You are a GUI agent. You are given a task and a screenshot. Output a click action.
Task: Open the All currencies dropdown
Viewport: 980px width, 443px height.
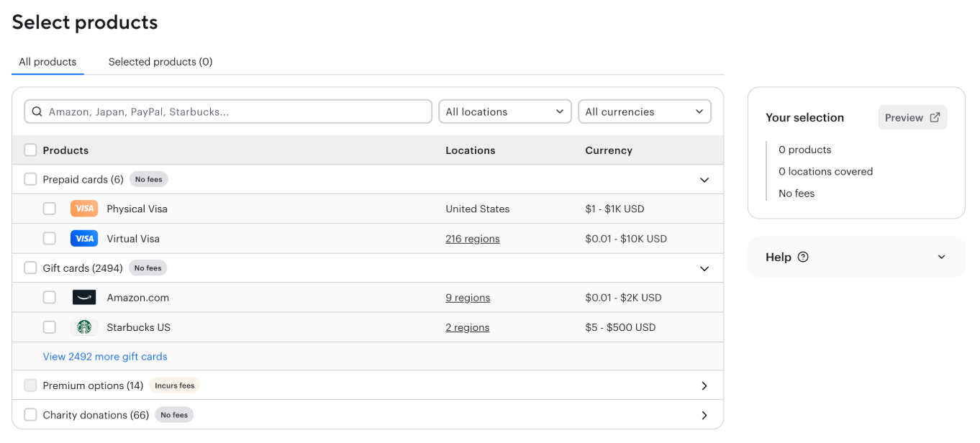click(x=644, y=112)
